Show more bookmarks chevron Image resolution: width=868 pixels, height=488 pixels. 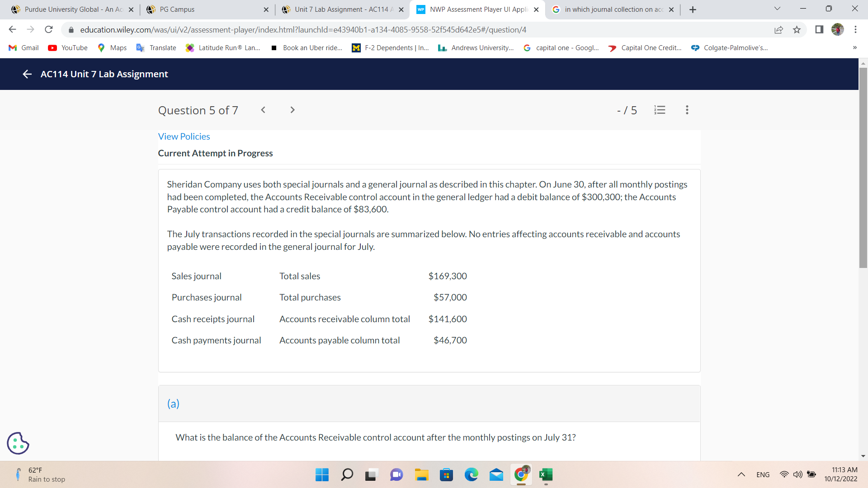tap(854, 48)
